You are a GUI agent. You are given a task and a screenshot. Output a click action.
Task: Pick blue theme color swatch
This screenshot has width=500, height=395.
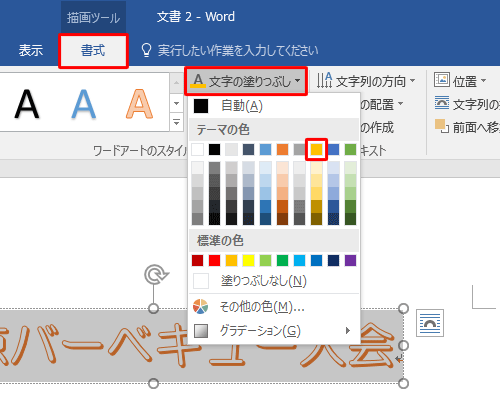pos(334,150)
